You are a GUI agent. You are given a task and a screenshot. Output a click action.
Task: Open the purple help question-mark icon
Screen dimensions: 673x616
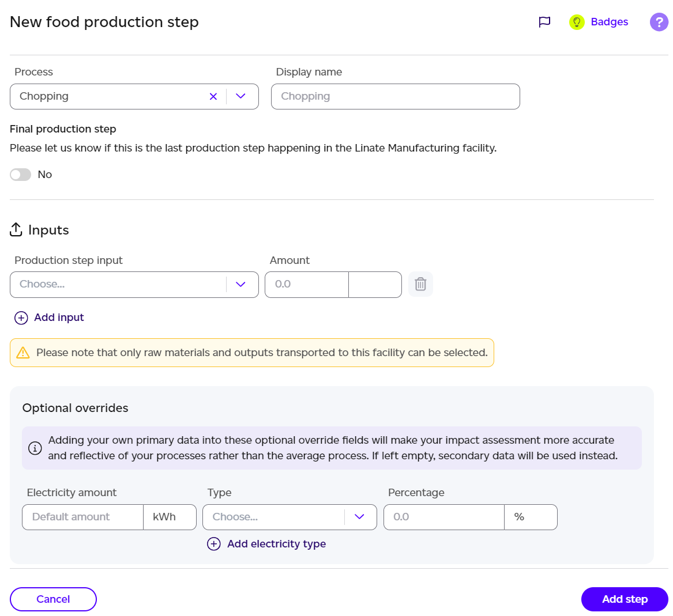click(659, 22)
